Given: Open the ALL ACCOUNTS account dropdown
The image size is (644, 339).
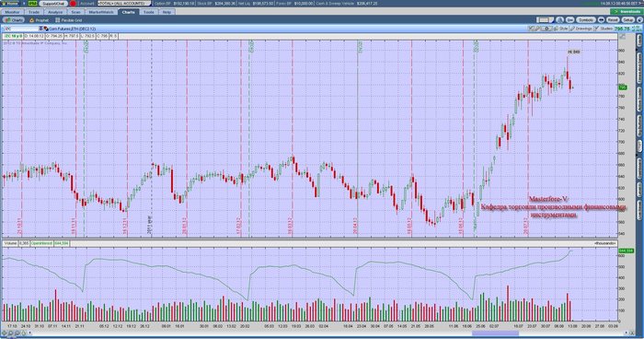Looking at the screenshot, I should [x=124, y=4].
